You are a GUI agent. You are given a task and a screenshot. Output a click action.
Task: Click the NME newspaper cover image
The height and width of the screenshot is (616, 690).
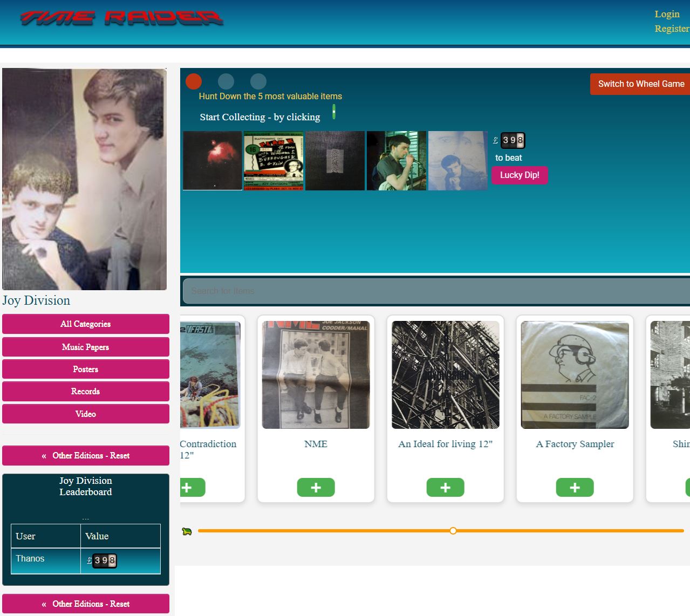316,375
